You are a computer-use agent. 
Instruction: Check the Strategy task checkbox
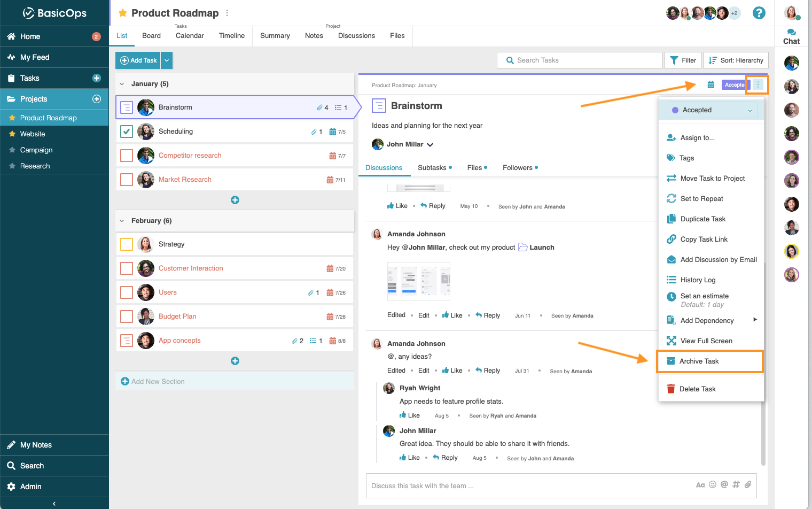[x=127, y=244]
